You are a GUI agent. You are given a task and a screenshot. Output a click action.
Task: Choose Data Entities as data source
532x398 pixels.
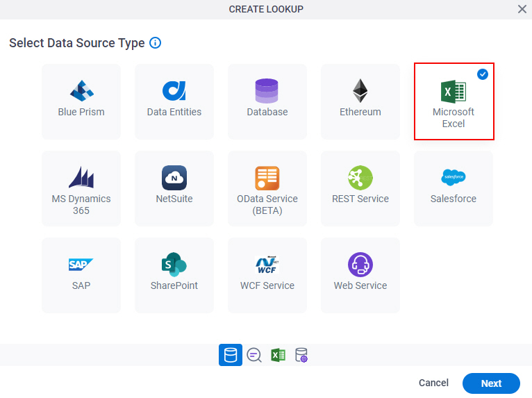pos(174,101)
